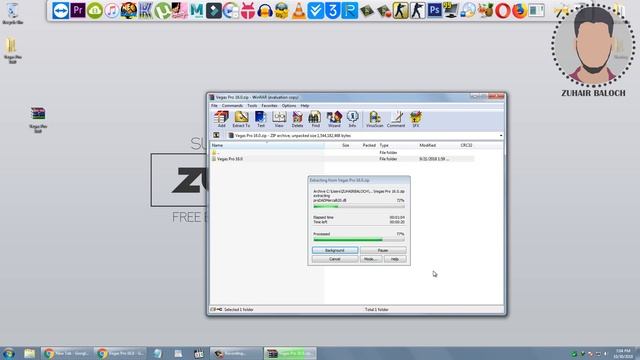Click the Firefox icon in top dock
The width and height of the screenshot is (640, 360).
coord(519,11)
